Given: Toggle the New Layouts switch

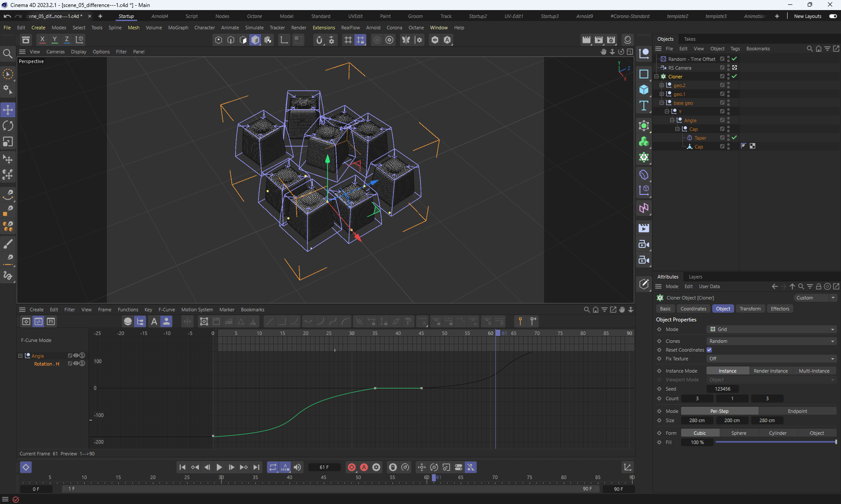Looking at the screenshot, I should [833, 16].
